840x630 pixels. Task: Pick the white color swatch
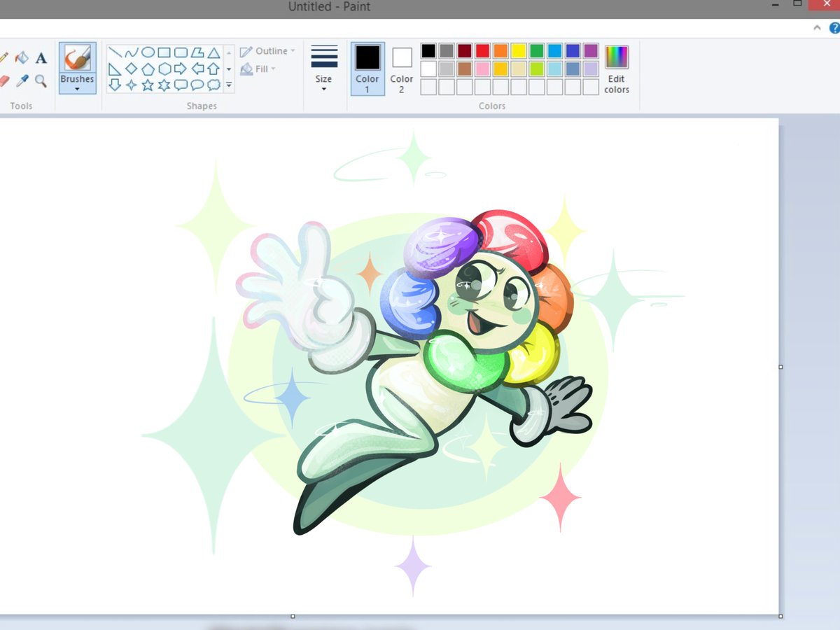coord(428,69)
